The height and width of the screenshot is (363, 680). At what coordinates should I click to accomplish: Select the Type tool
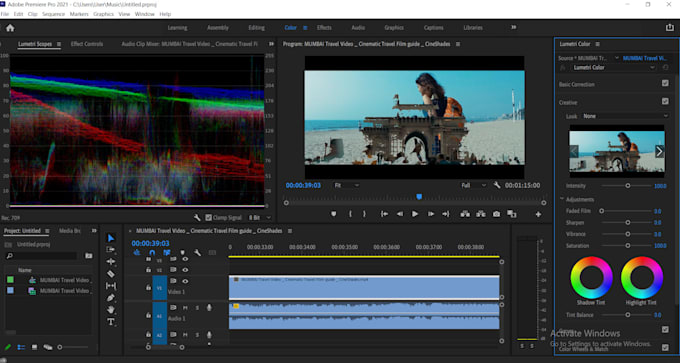pyautogui.click(x=111, y=322)
